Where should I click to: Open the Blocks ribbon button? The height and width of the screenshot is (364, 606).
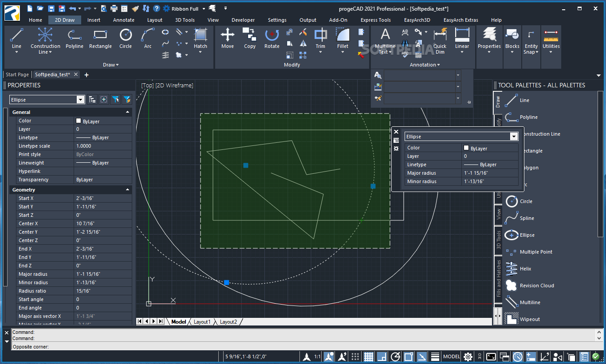(512, 40)
